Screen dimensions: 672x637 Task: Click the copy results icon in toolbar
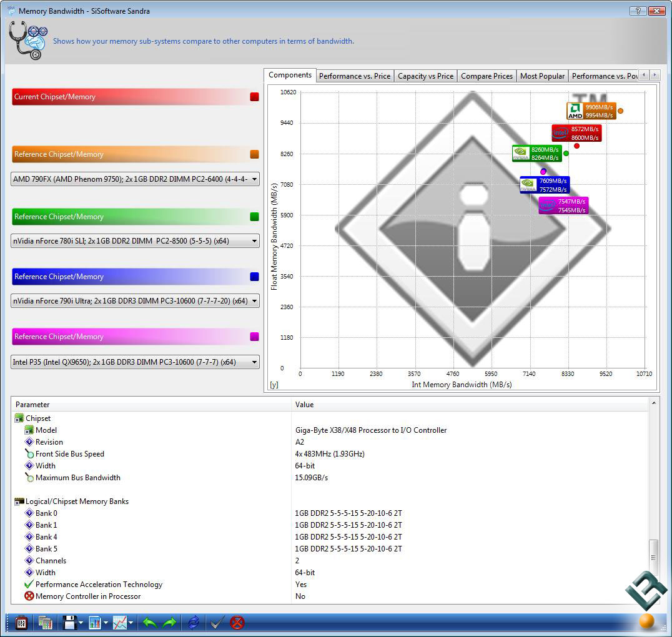(x=45, y=623)
